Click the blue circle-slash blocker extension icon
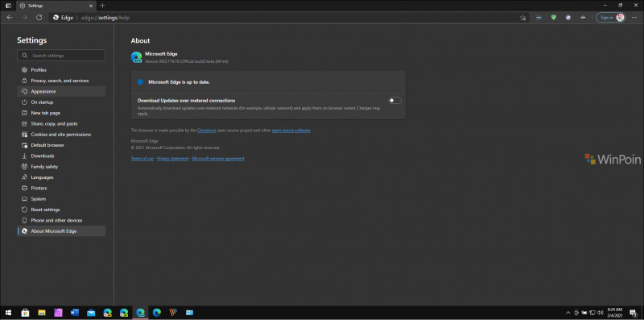This screenshot has width=644, height=320. point(568,17)
